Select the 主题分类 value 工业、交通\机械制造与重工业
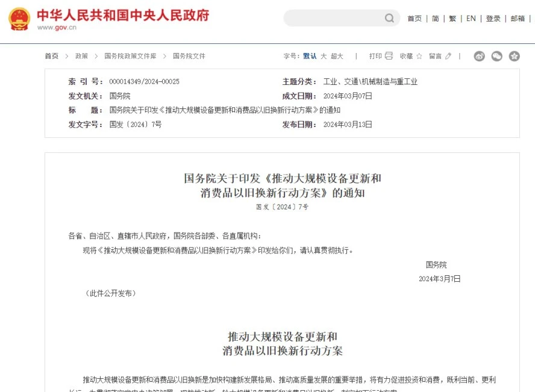The image size is (535, 392). [370, 81]
